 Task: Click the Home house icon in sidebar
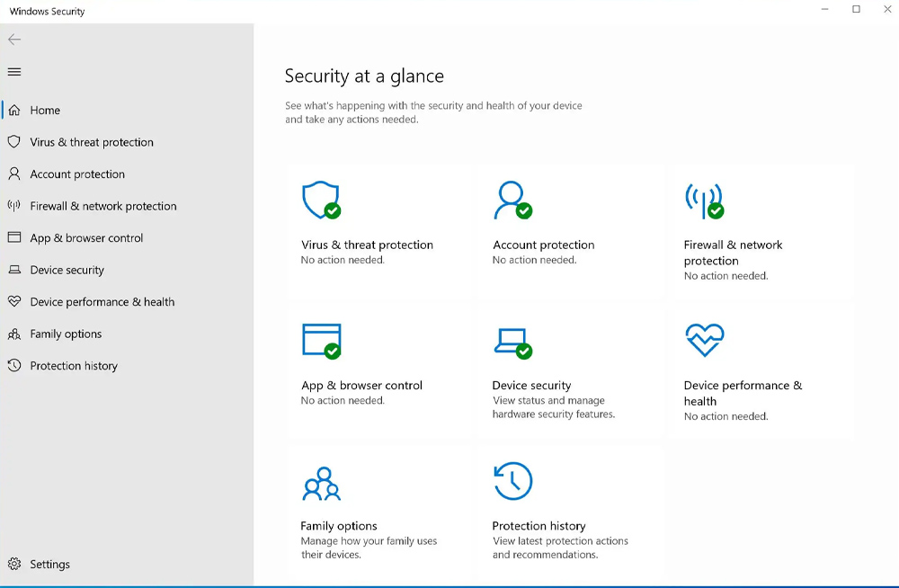pos(14,110)
